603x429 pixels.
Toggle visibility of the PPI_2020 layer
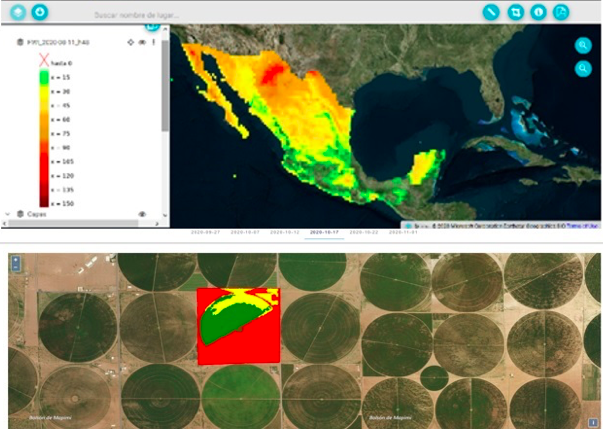pos(142,43)
